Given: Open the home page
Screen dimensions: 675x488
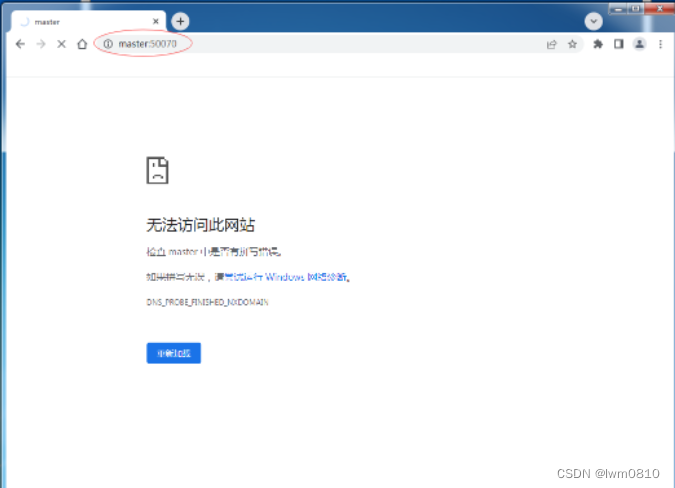Looking at the screenshot, I should coord(82,44).
